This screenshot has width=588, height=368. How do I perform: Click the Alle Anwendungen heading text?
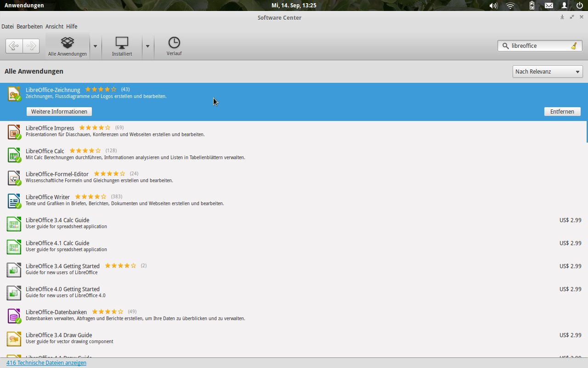[34, 71]
